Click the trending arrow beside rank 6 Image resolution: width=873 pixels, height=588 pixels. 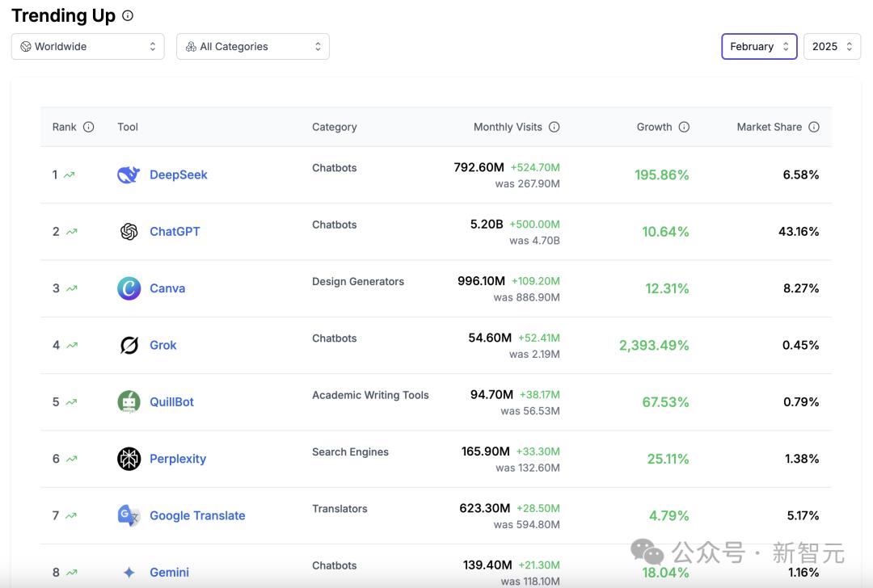tap(72, 459)
